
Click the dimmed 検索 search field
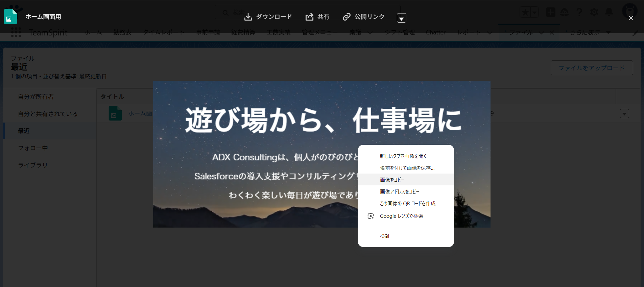coord(308,12)
